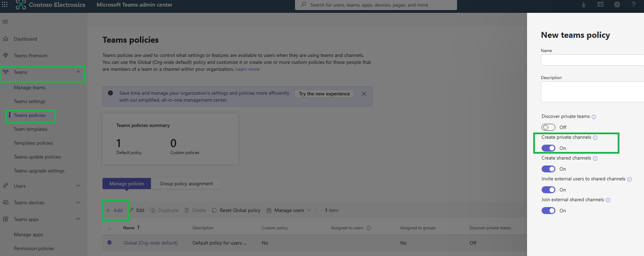Image resolution: width=644 pixels, height=256 pixels.
Task: Switch to Manage policies tab
Action: [127, 184]
